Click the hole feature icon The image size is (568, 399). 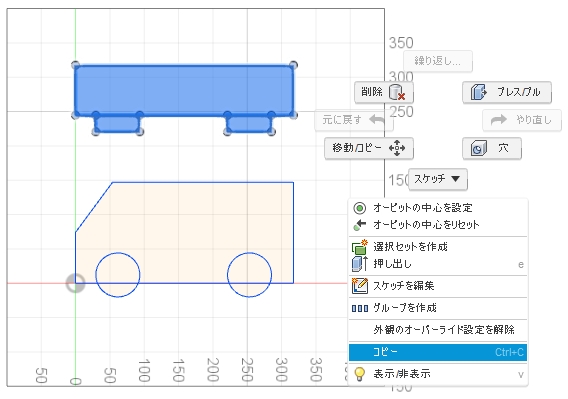[x=479, y=148]
